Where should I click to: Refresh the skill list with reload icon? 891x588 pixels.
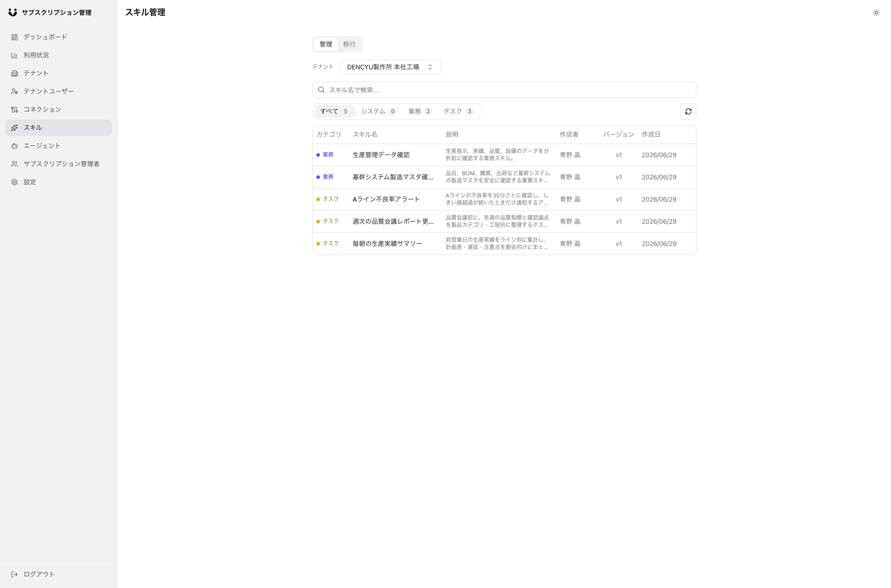point(688,111)
